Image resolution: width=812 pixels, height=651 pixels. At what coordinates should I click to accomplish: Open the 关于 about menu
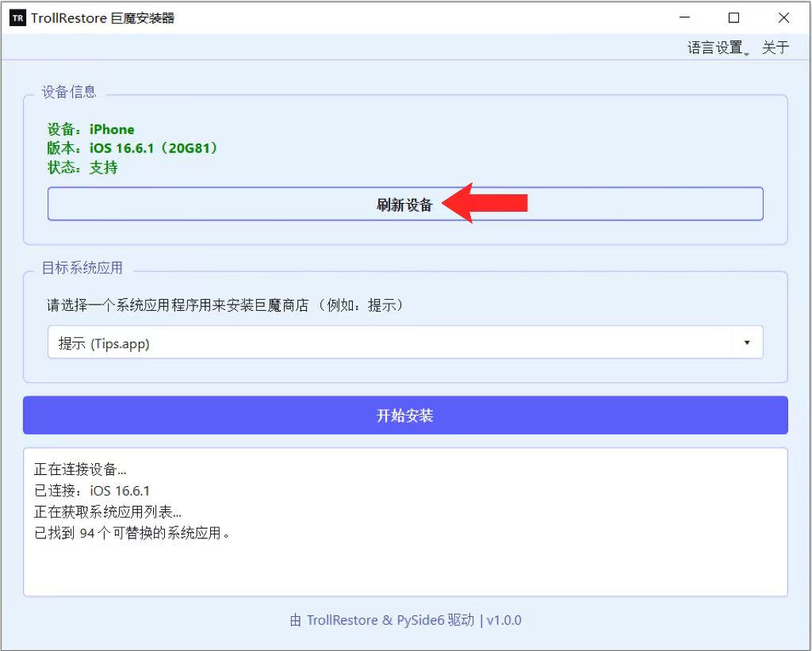[776, 48]
